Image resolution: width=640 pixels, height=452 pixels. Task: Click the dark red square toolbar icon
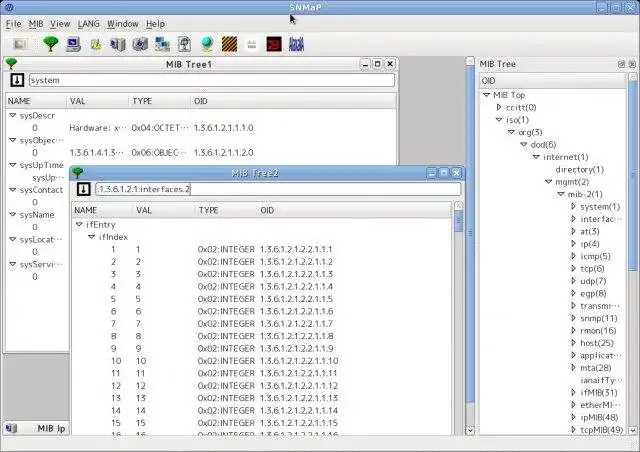(x=274, y=44)
